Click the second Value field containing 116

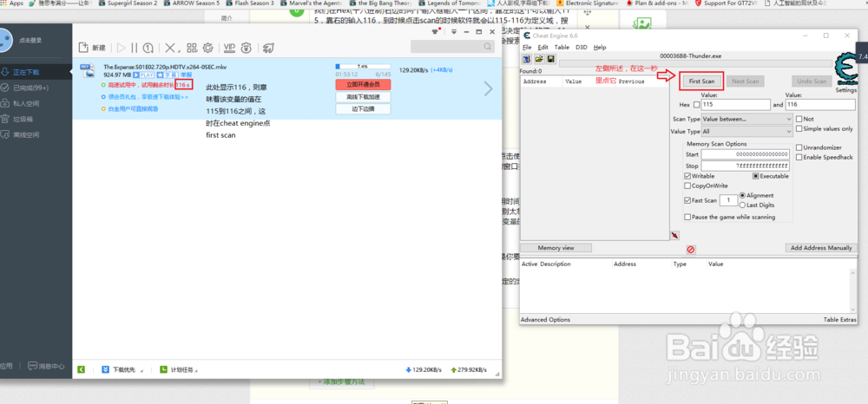point(821,104)
